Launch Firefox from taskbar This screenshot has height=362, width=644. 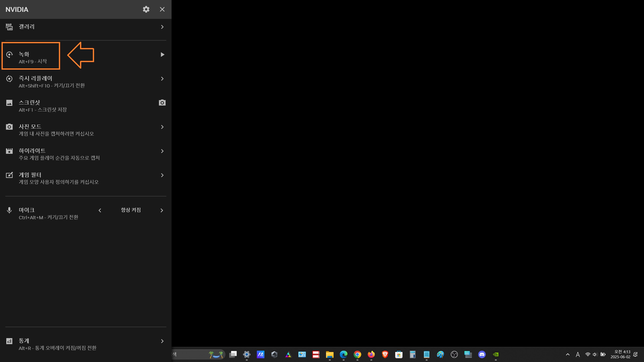click(x=371, y=354)
